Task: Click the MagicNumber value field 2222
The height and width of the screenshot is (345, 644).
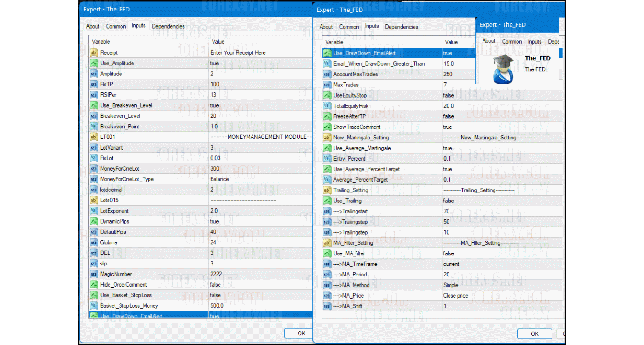Action: tap(216, 274)
